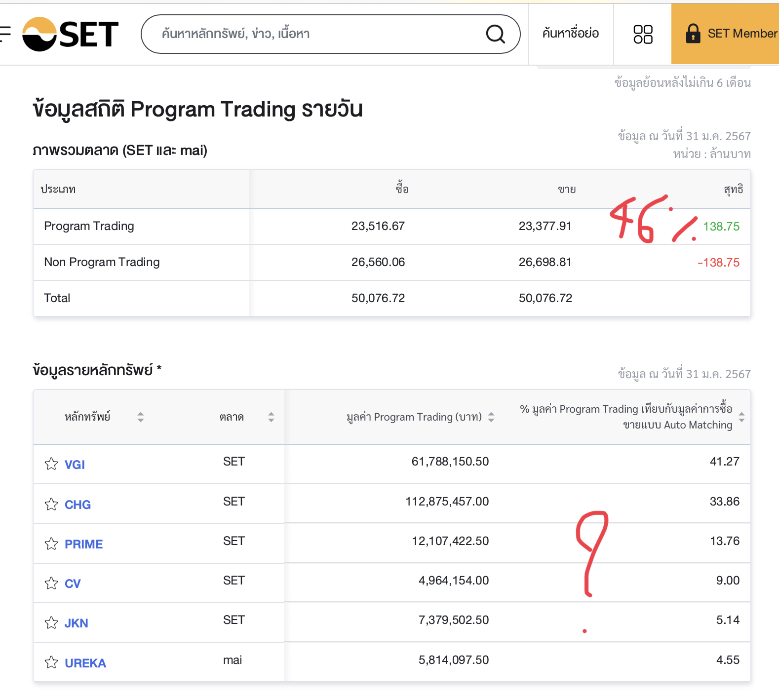779x700 pixels.
Task: Sort table by ตลาด column arrows
Action: point(271,417)
